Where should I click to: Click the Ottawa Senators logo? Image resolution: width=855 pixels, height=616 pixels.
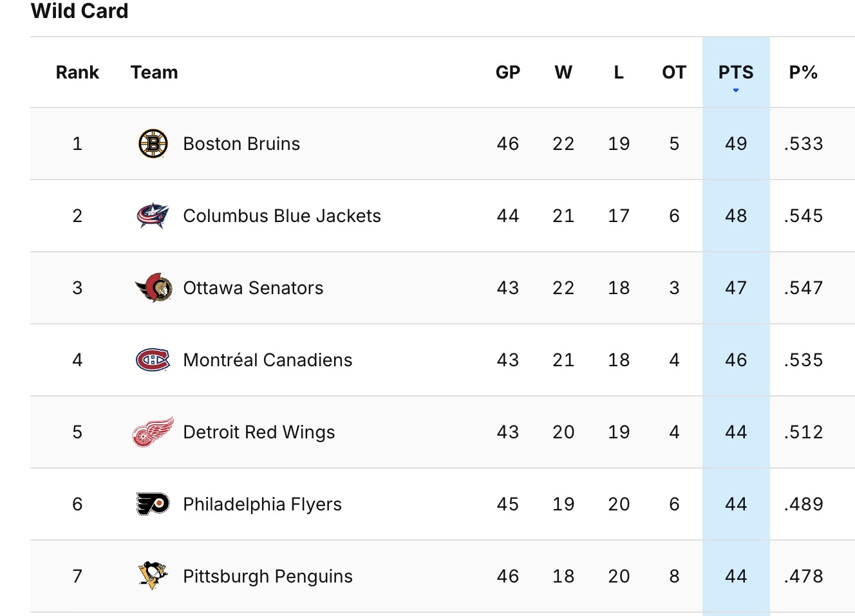point(153,288)
